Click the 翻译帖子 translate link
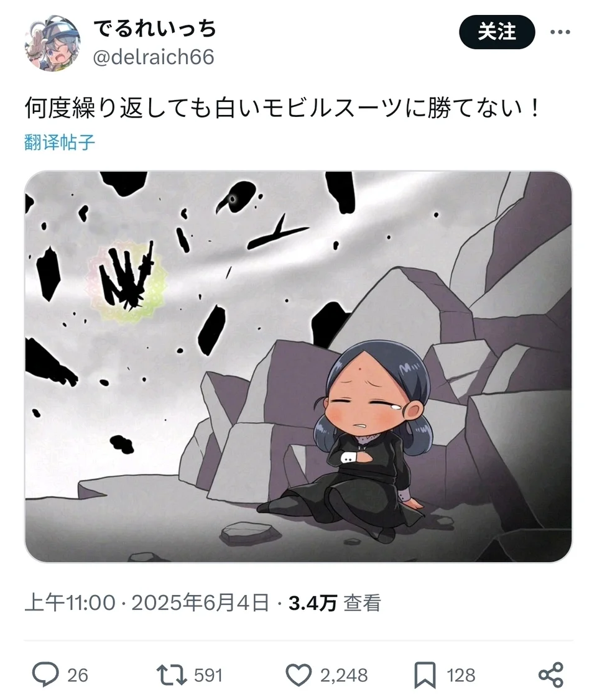The image size is (597, 700). coord(59,142)
